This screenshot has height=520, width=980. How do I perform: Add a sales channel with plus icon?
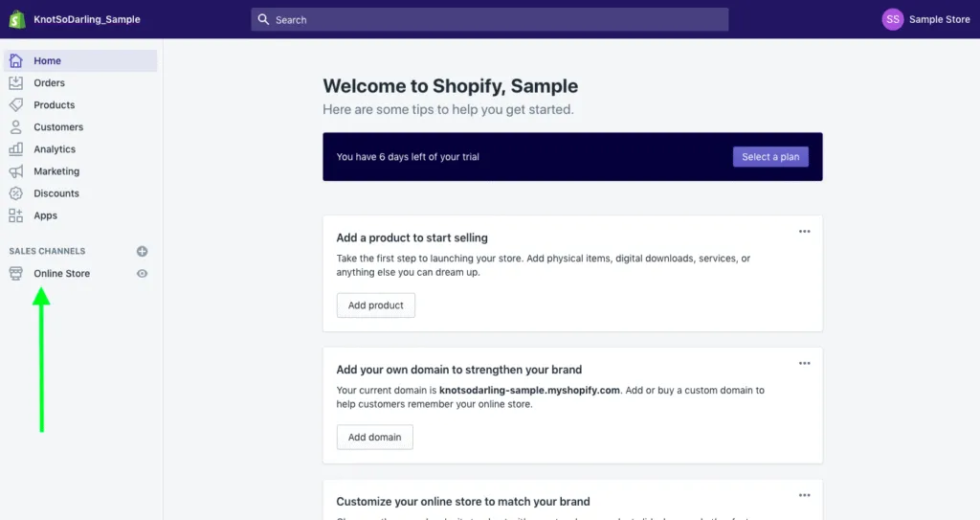pyautogui.click(x=143, y=252)
